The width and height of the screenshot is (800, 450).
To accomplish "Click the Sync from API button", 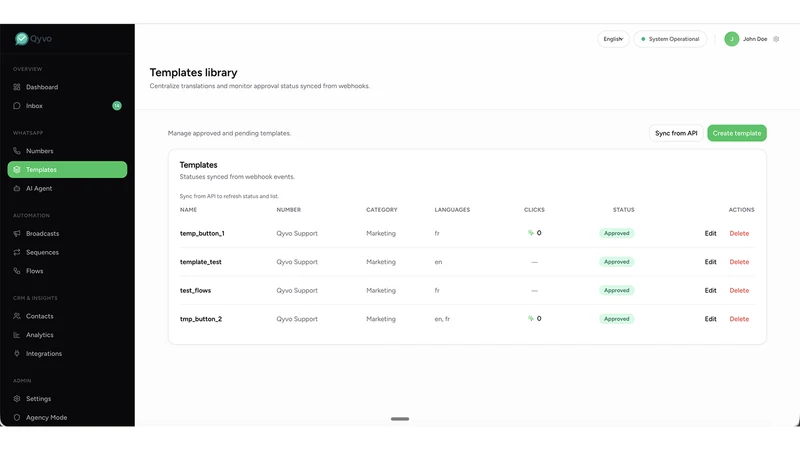I will (676, 133).
